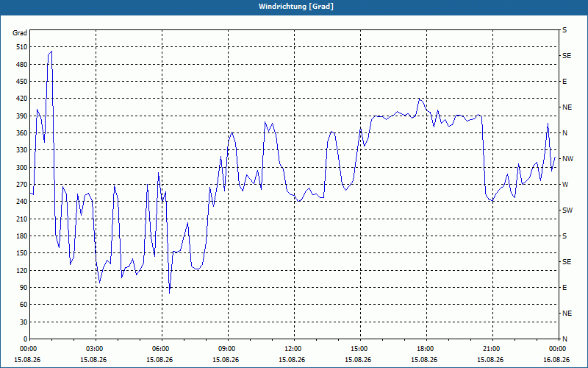This screenshot has width=588, height=368.
Task: Click the 15.08.26 date under 09:00
Action: coord(226,360)
